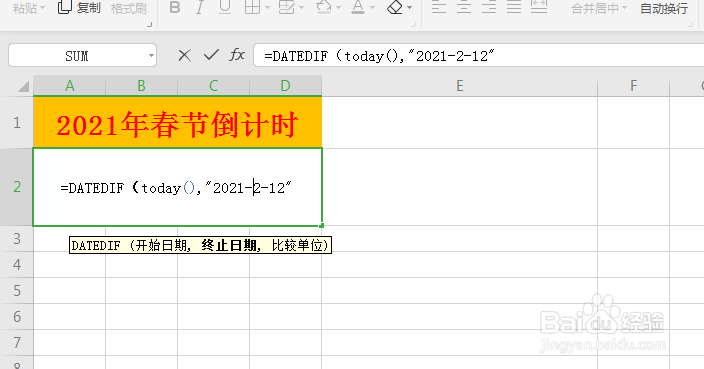Select row 4 header
The width and height of the screenshot is (704, 369).
tap(17, 264)
